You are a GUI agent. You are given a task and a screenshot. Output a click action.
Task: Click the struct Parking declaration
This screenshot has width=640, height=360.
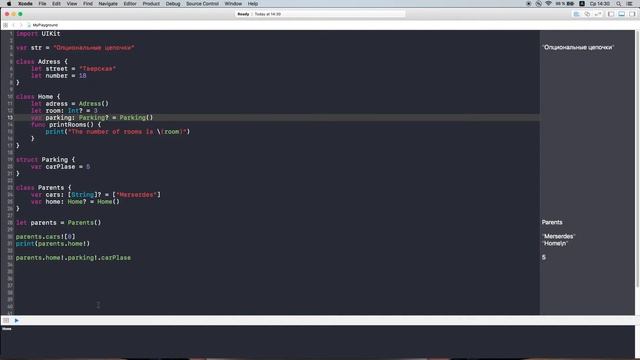pyautogui.click(x=45, y=160)
